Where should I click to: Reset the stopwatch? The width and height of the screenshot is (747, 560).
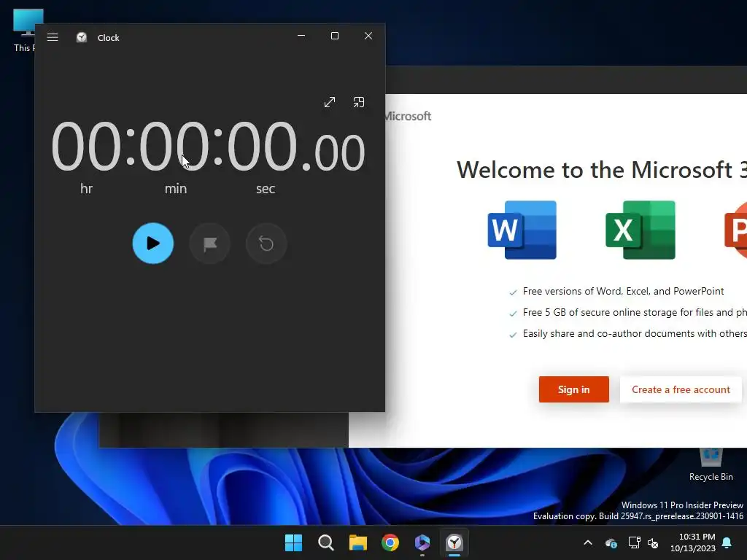click(266, 244)
